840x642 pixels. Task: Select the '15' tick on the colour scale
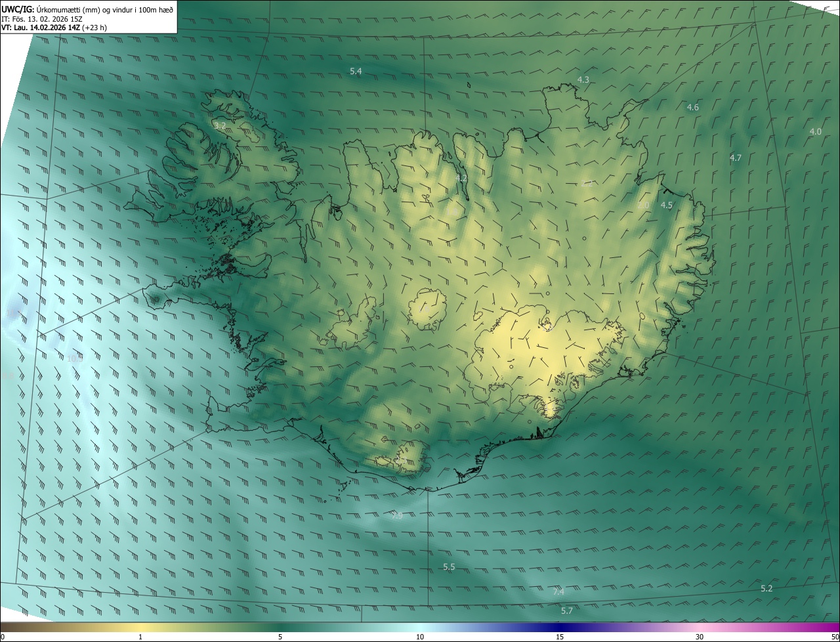point(560,637)
